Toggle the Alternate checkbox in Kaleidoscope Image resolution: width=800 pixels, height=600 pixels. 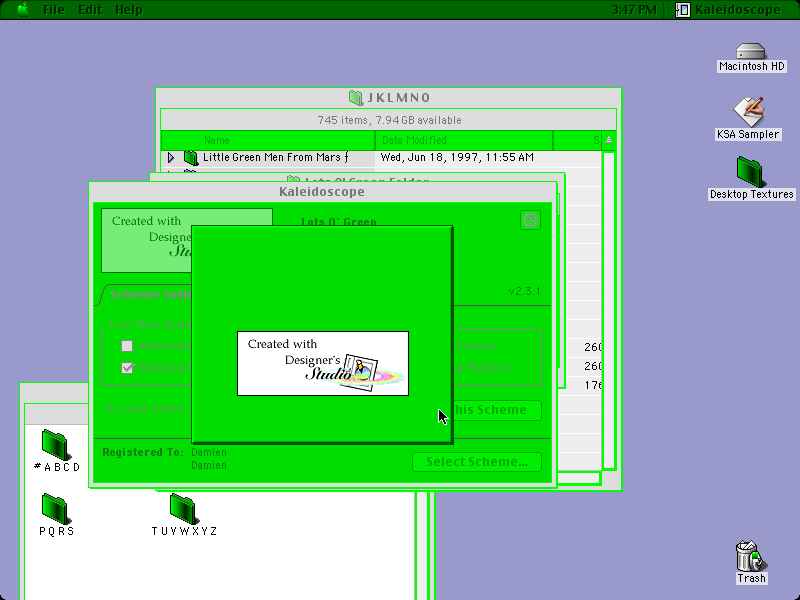coord(127,346)
